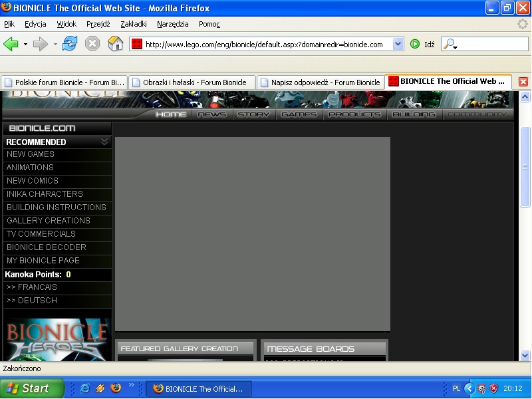
Task: Click the MESSAGE BOARDS panel header
Action: click(325, 348)
